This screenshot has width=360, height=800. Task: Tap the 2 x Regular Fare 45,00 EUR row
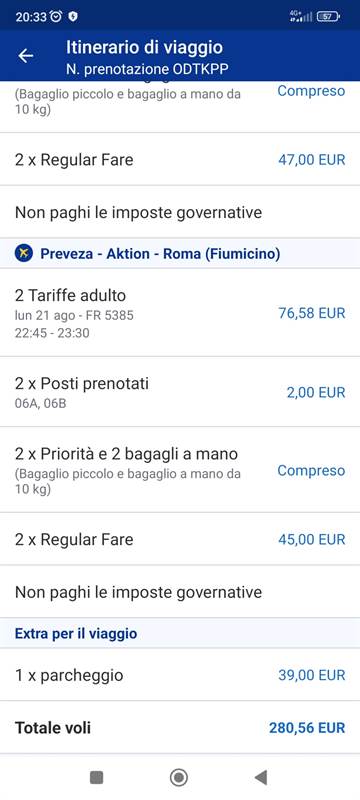pyautogui.click(x=180, y=539)
